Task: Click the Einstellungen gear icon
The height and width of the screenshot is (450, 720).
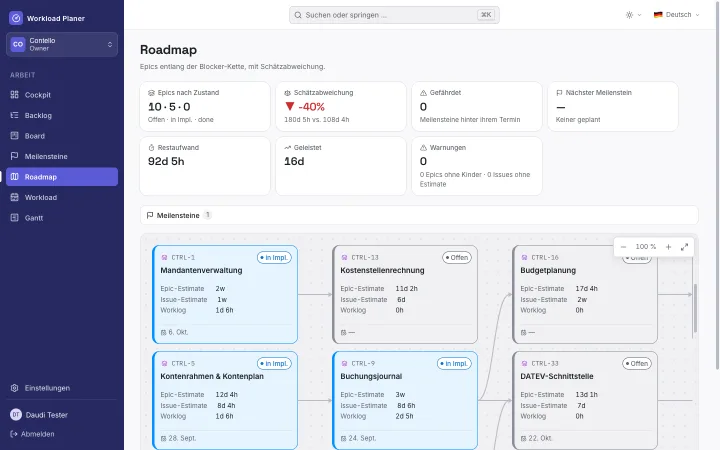Action: 15,388
